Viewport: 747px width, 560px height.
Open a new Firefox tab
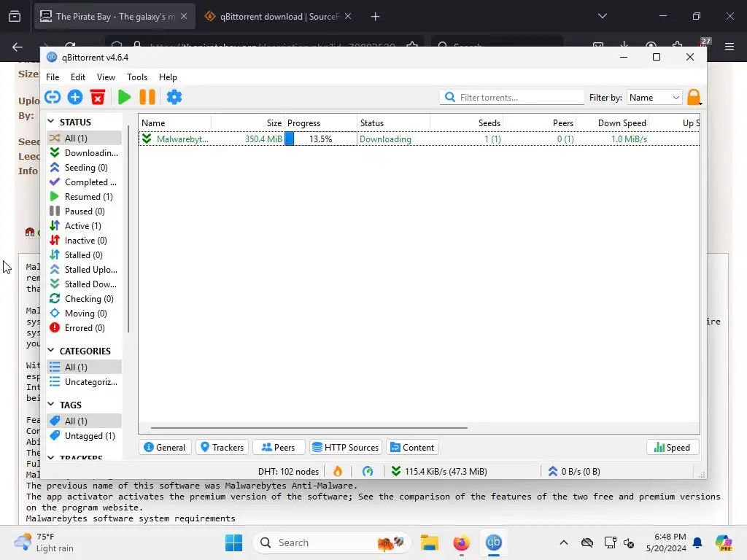point(376,17)
